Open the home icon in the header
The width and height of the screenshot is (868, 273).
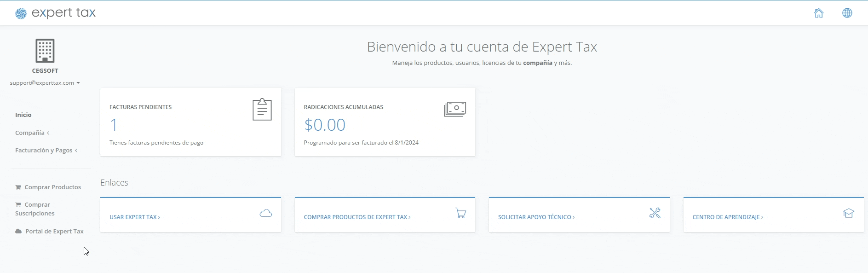point(819,13)
